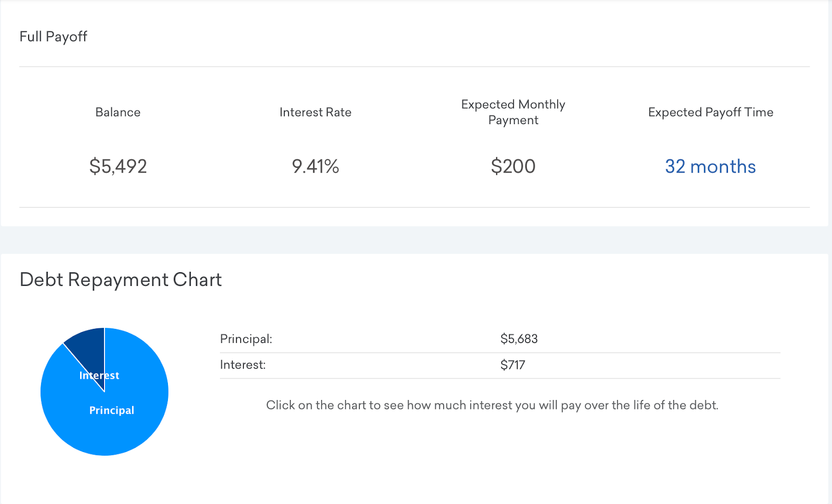
Task: Click the gray gap between the two cards
Action: (x=416, y=240)
